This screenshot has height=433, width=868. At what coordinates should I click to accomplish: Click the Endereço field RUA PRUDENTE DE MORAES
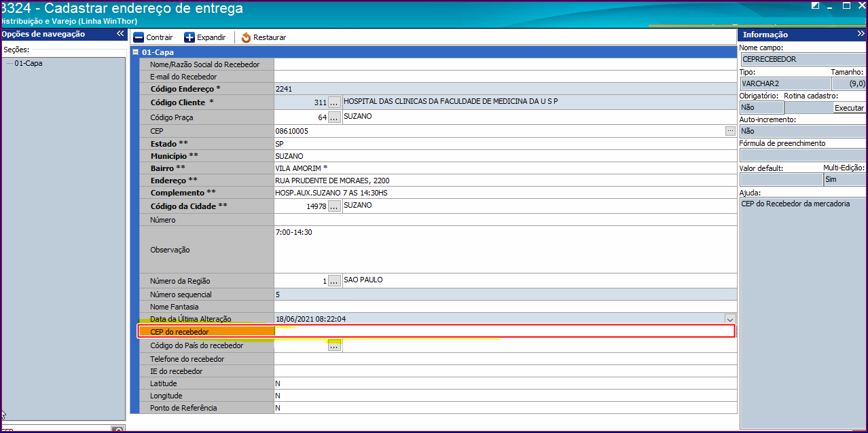(x=505, y=181)
